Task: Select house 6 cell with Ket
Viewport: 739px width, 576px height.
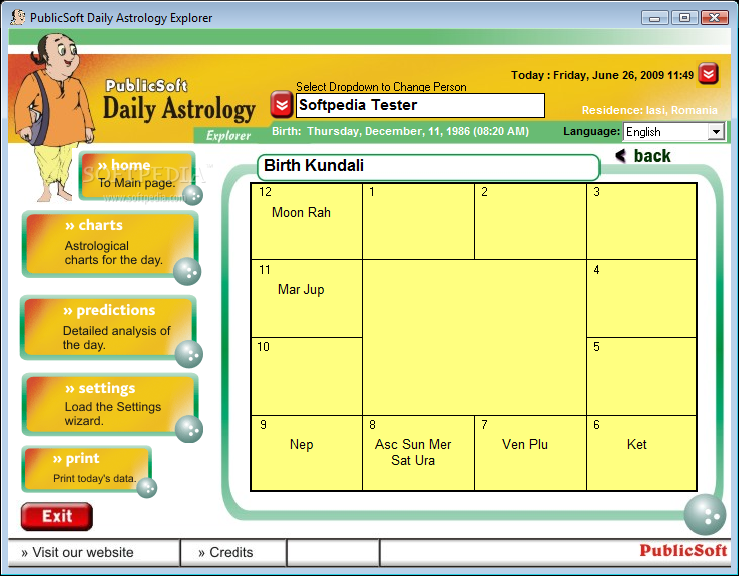Action: [641, 453]
